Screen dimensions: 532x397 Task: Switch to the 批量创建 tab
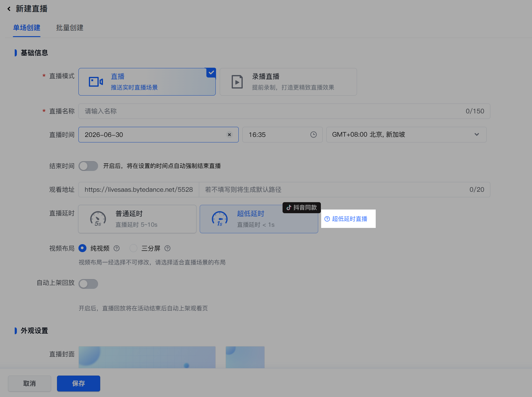tap(70, 28)
